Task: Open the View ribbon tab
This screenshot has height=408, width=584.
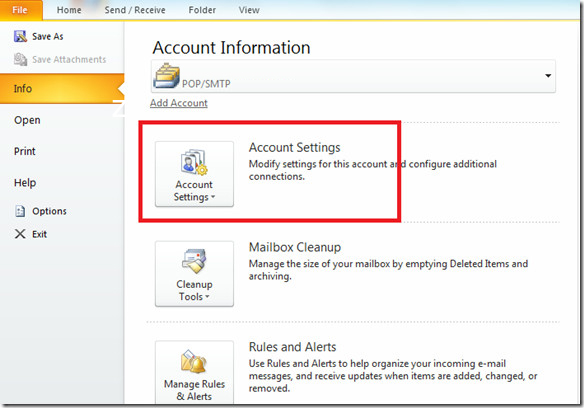Action: click(249, 10)
